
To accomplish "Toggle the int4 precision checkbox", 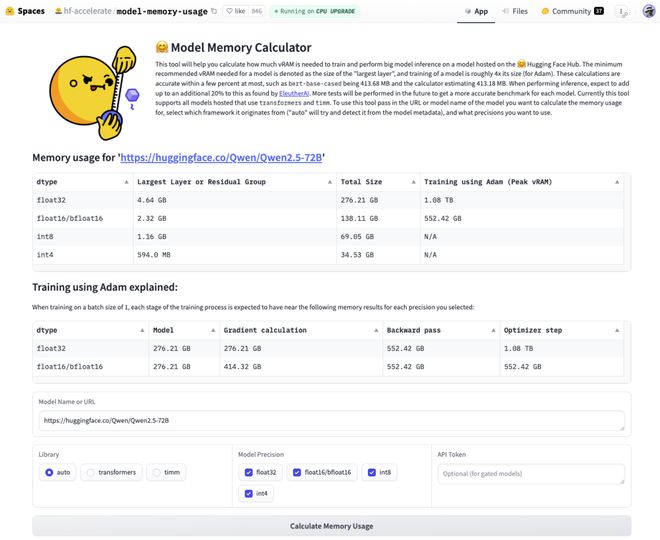I will (249, 493).
